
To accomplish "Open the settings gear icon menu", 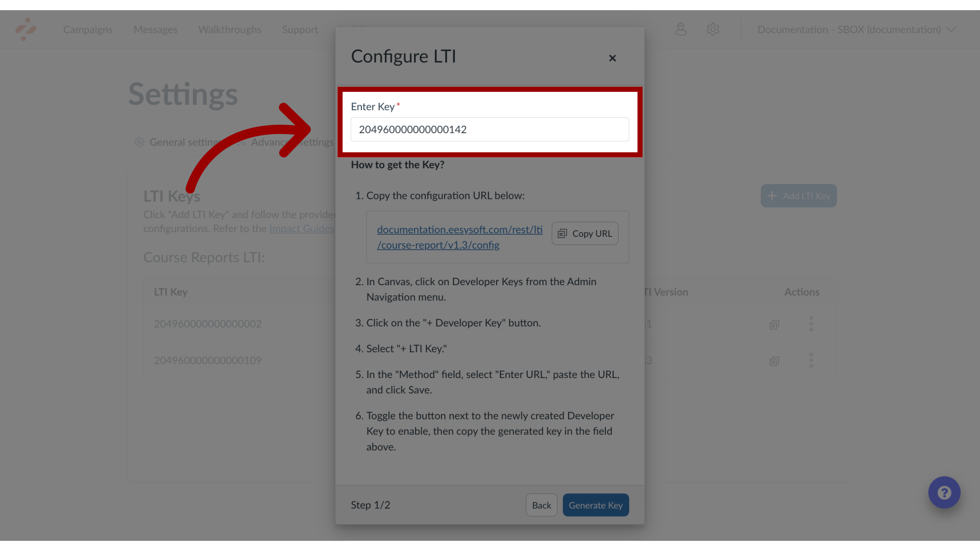I will click(713, 29).
